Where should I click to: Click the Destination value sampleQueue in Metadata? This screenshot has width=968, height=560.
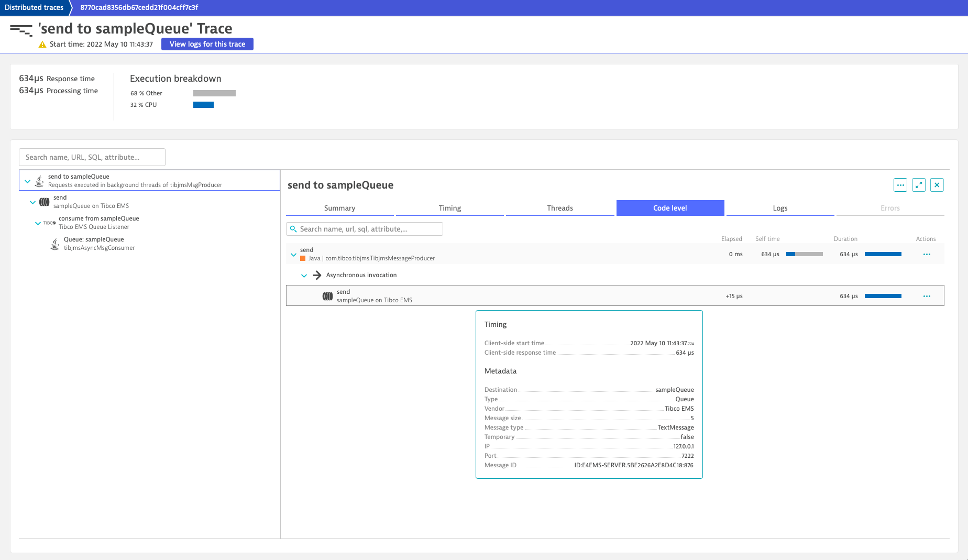[x=675, y=390]
